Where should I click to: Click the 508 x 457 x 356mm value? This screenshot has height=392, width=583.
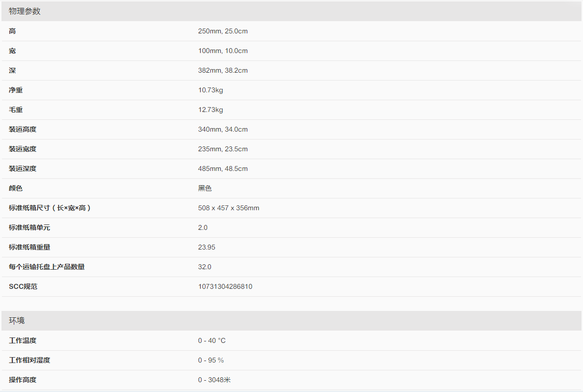point(229,208)
